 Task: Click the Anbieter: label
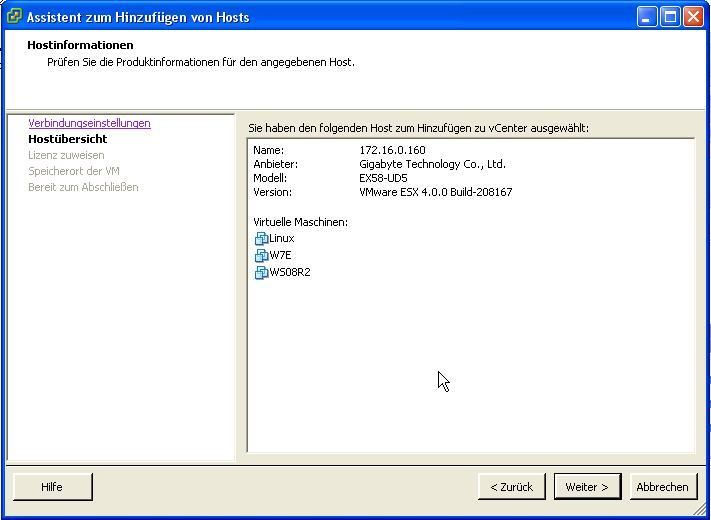tap(276, 164)
